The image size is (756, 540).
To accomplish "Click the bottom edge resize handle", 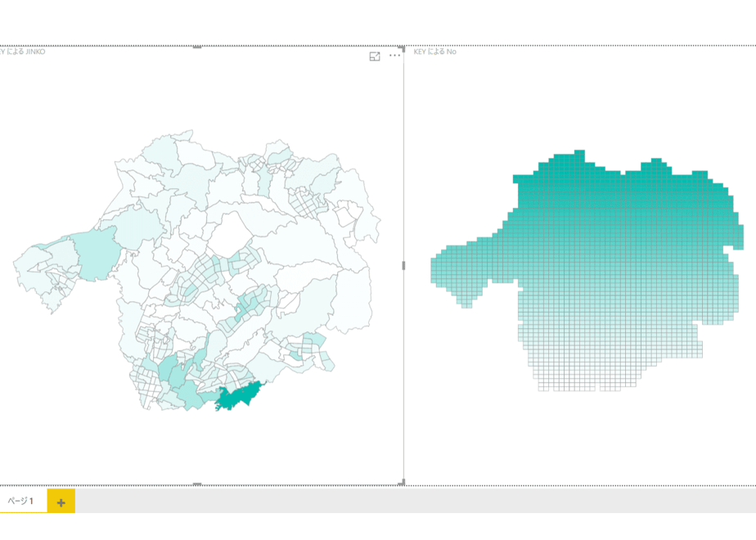I will (197, 484).
